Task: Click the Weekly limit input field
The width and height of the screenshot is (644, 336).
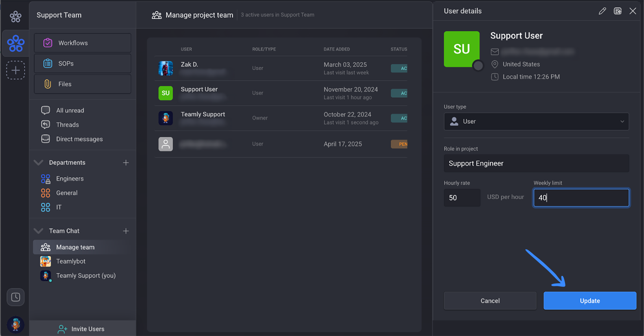Action: 581,198
